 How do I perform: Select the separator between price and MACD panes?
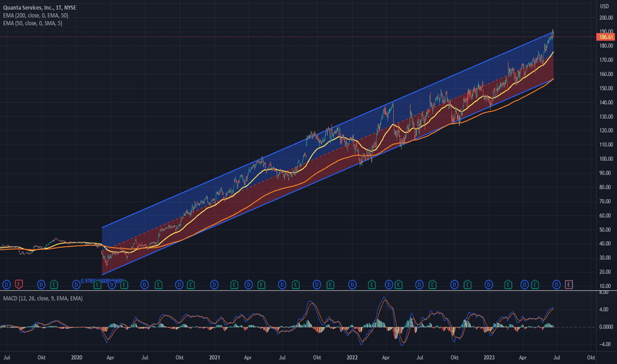(x=308, y=291)
